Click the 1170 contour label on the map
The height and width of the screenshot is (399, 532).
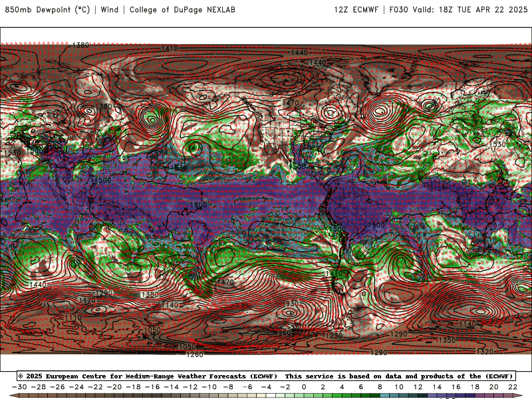point(88,301)
